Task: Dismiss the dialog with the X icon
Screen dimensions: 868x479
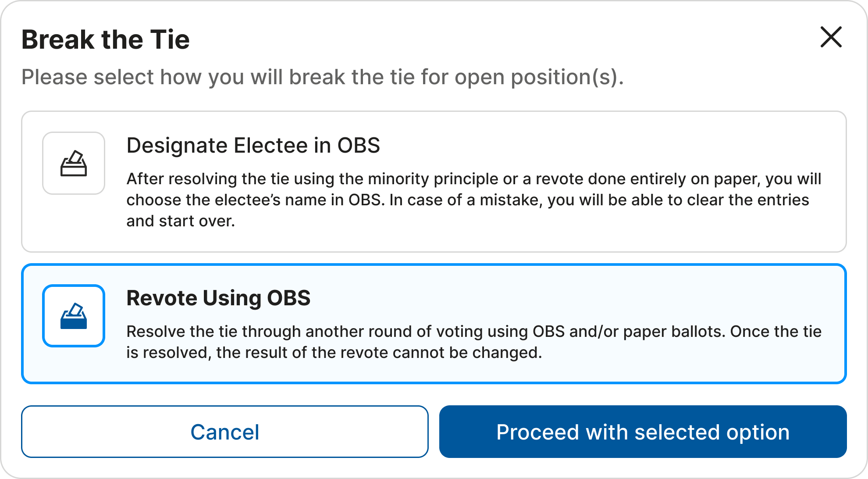Action: pyautogui.click(x=831, y=37)
